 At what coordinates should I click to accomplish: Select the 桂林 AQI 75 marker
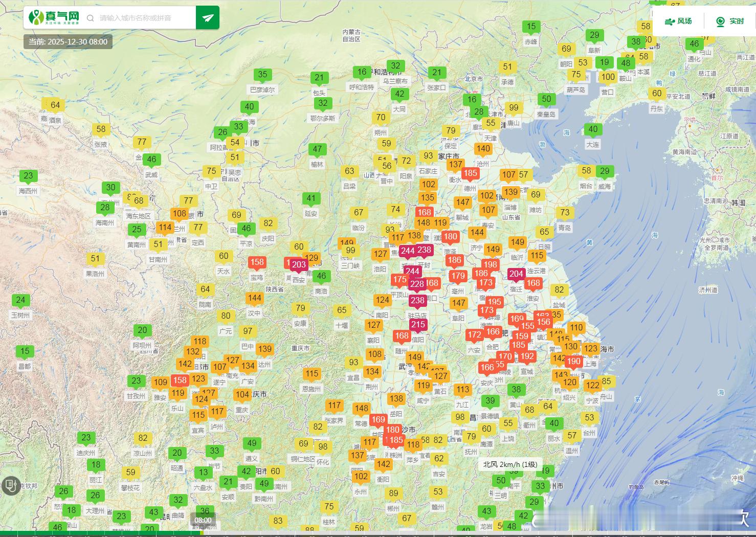tap(329, 508)
